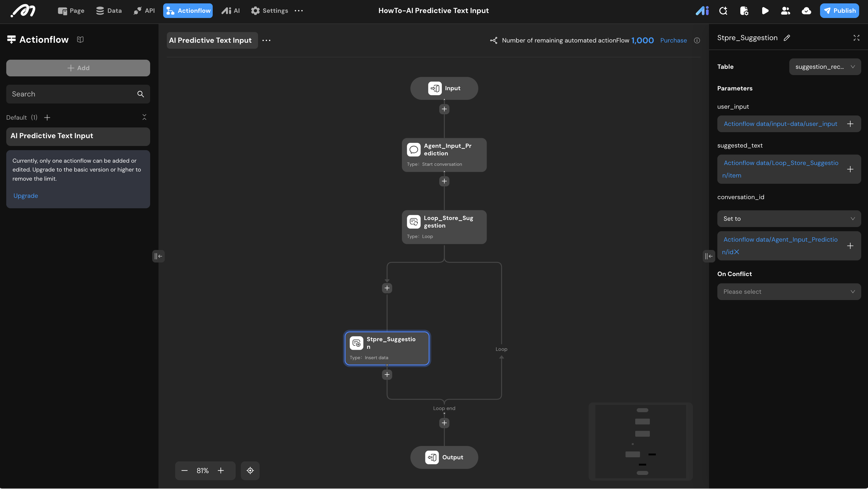Open the Actionflow docs book icon

coord(80,40)
